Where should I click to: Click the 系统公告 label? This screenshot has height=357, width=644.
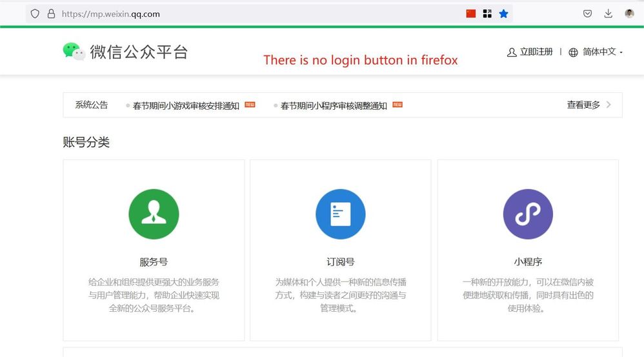coord(91,105)
